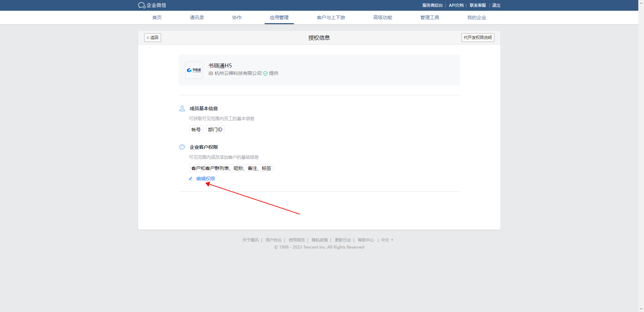Open the 高级功能 tab
This screenshot has width=644, height=312.
tap(383, 17)
